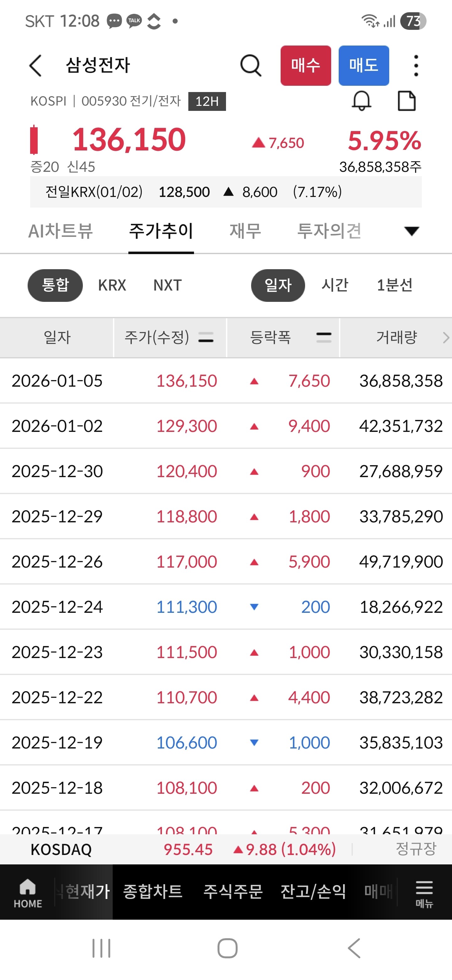Open the 메뉴 hamburger icon

[424, 892]
